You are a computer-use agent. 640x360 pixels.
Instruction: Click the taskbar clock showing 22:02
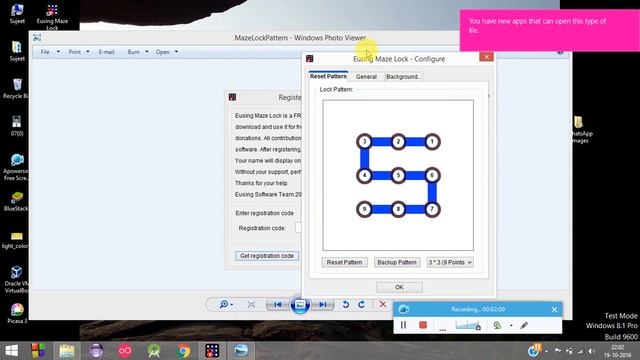617,351
